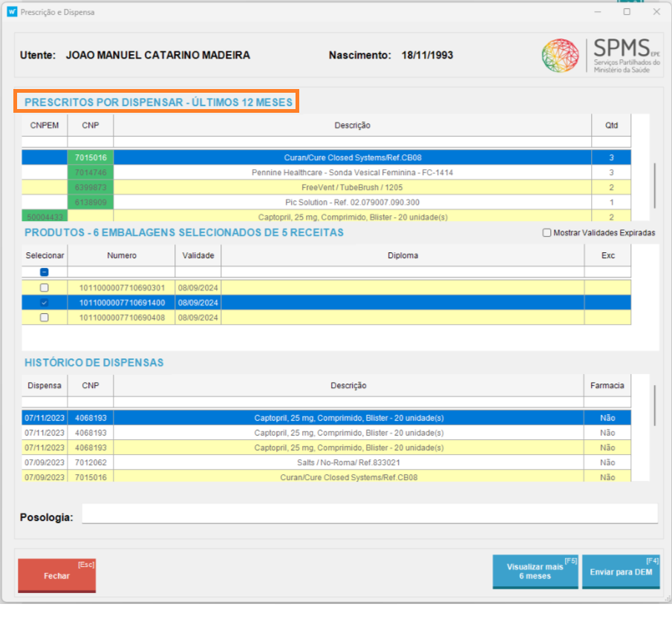This screenshot has width=672, height=627.
Task: Maximize the Prescrição e Dispensa window
Action: [x=627, y=12]
